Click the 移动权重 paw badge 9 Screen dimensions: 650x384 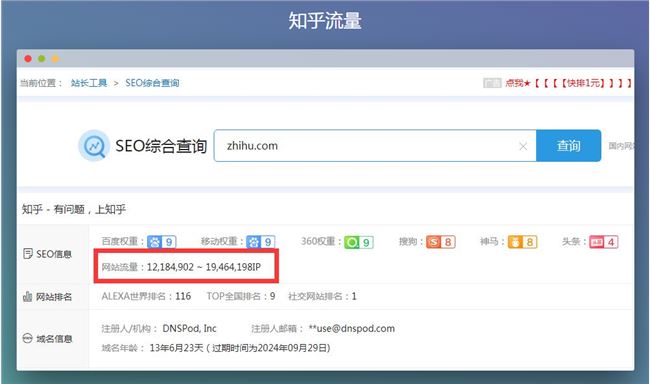point(261,242)
